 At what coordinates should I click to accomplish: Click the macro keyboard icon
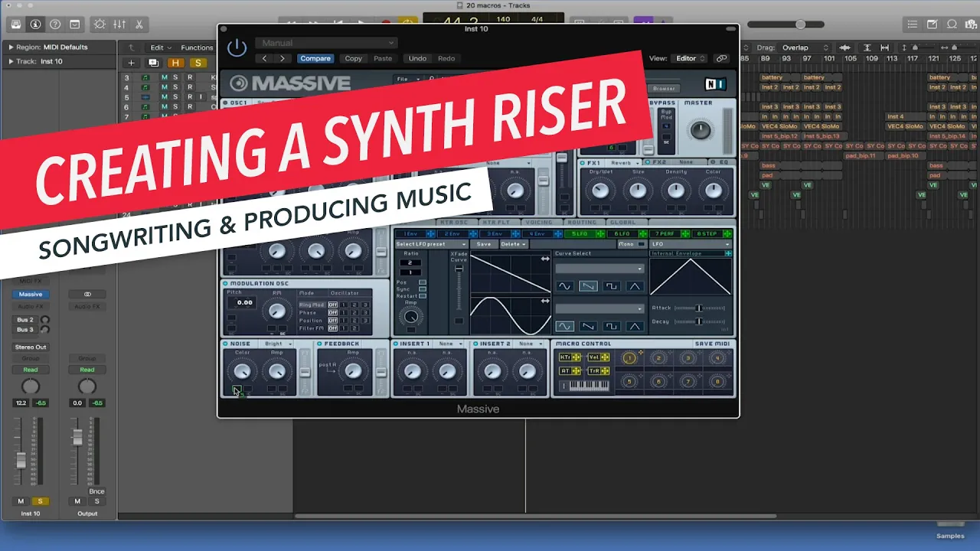point(585,386)
